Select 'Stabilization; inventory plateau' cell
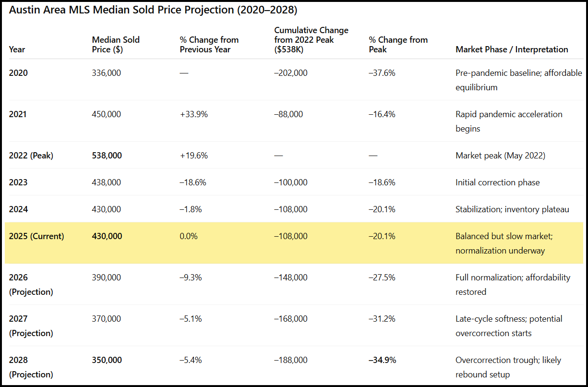 pyautogui.click(x=512, y=209)
